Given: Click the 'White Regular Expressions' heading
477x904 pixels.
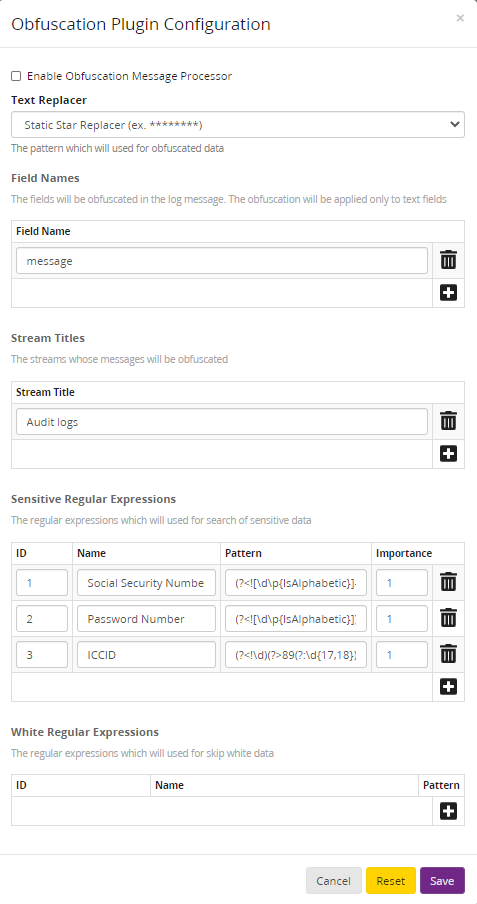Looking at the screenshot, I should pos(85,732).
